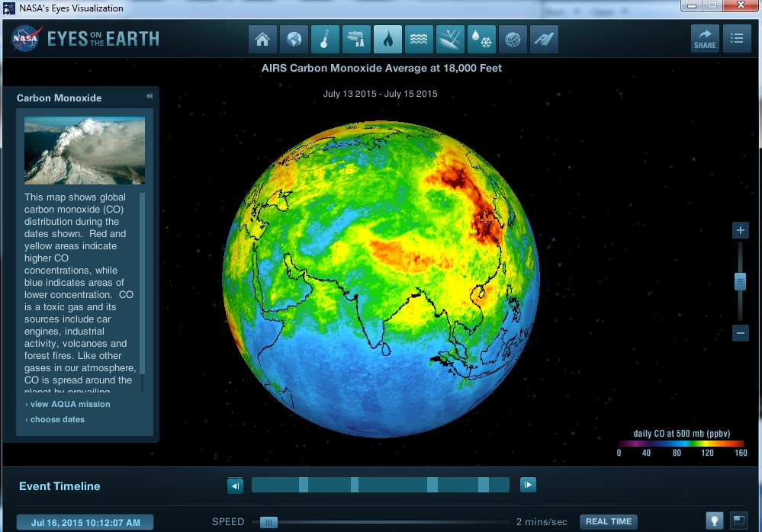
Task: Zoom in with the plus button
Action: (740, 230)
